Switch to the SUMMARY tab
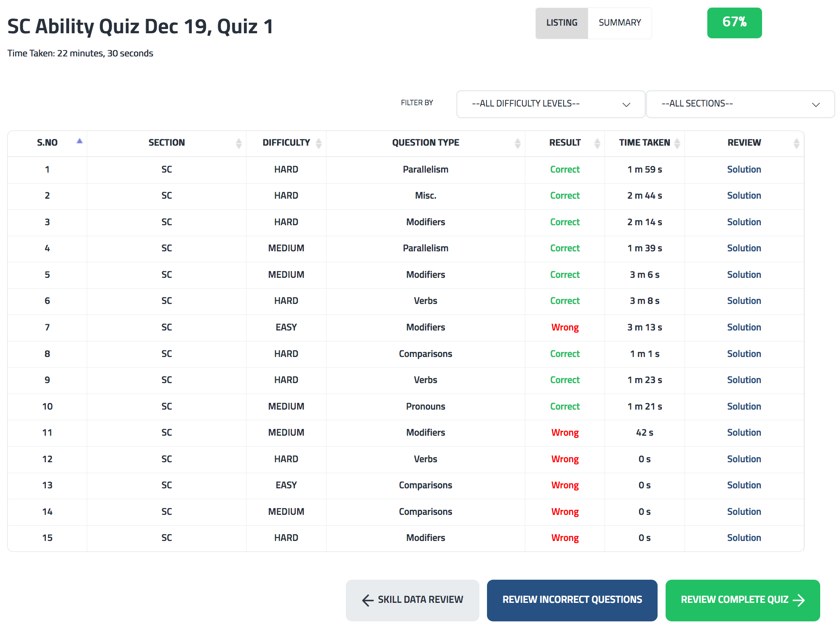 pyautogui.click(x=620, y=23)
